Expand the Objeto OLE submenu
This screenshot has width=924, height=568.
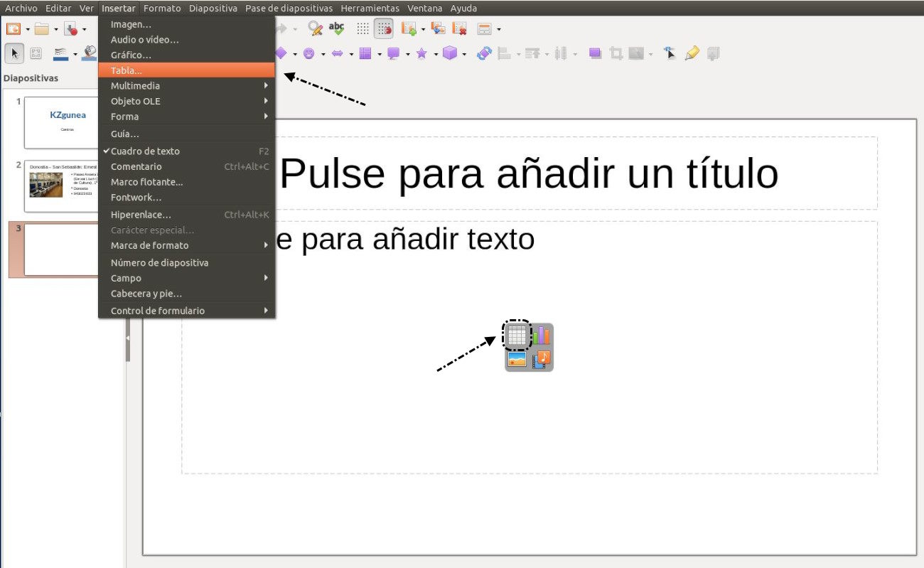point(186,101)
